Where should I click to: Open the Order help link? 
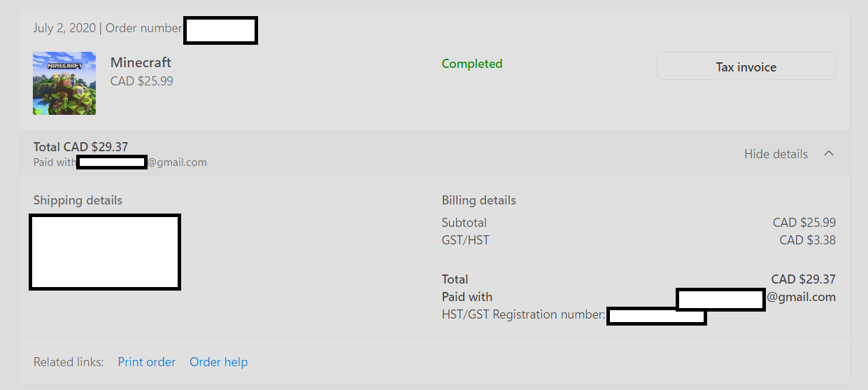click(219, 362)
